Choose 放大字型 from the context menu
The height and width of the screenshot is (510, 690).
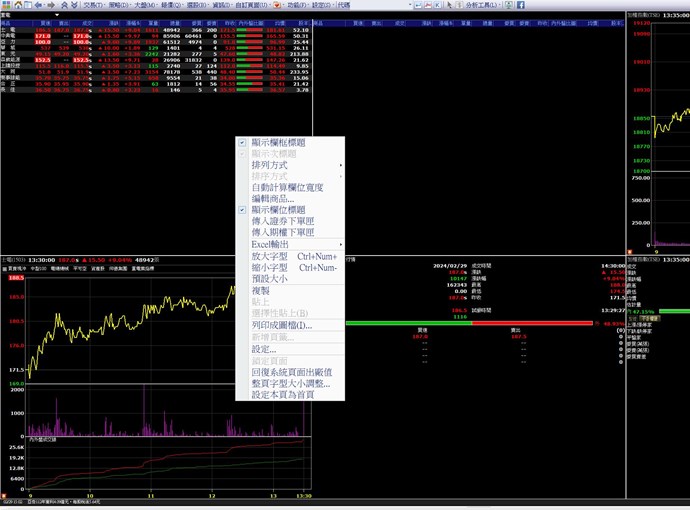tap(270, 256)
